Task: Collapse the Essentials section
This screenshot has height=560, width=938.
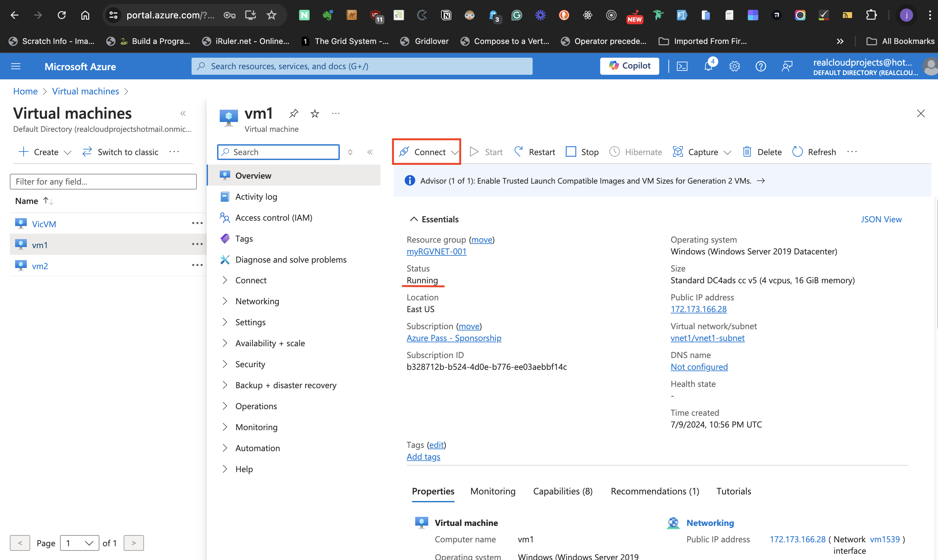Action: [414, 219]
